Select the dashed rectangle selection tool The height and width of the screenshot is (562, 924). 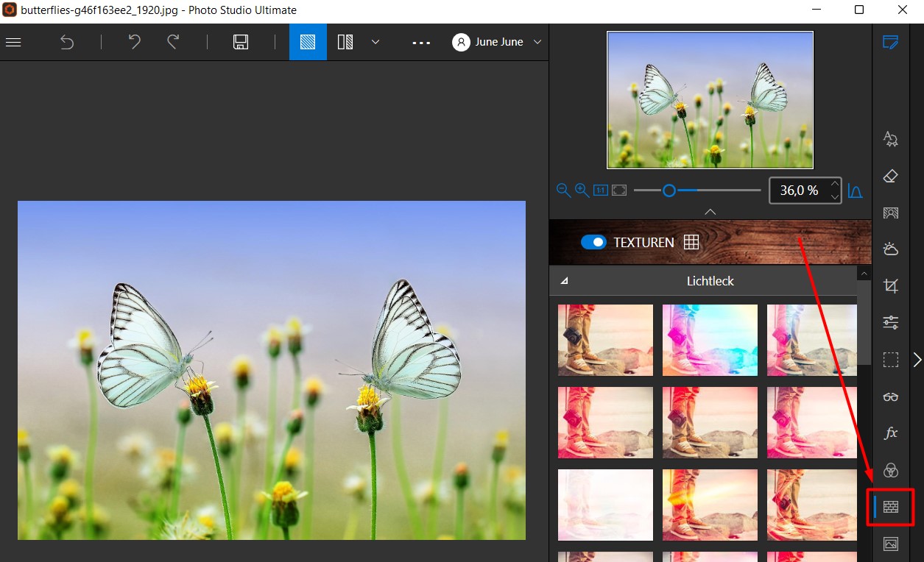[x=891, y=360]
